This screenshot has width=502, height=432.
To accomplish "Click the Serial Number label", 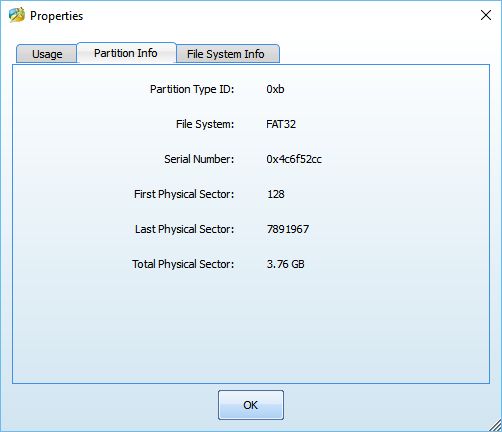I will point(199,159).
